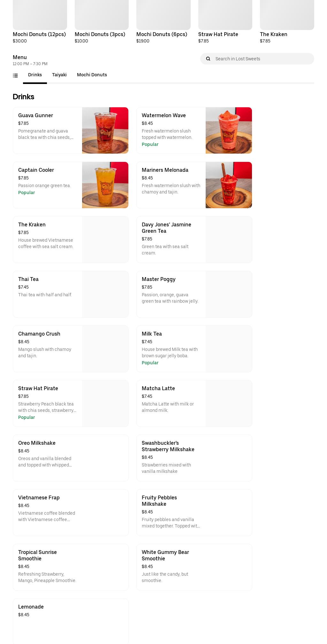
Task: Click the Mariners Melonada drink image
Action: tap(229, 185)
